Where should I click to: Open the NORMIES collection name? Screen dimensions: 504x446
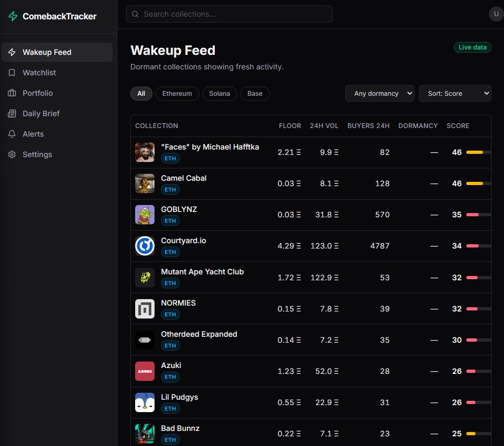pyautogui.click(x=178, y=303)
